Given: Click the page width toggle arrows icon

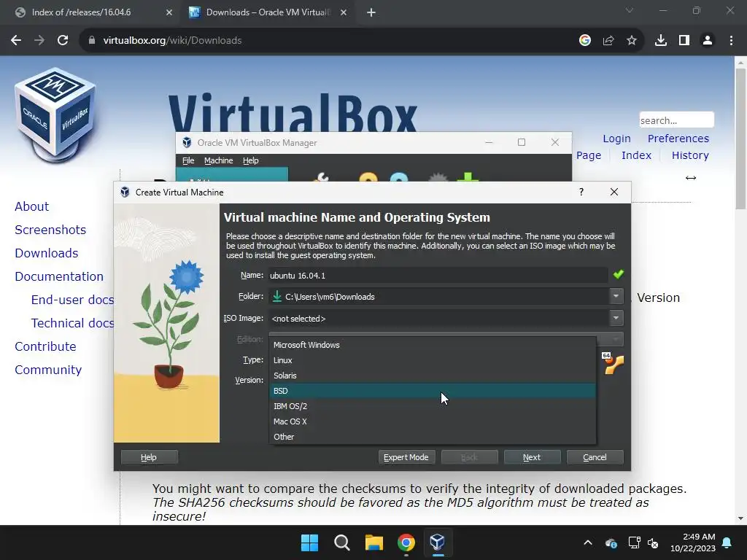Looking at the screenshot, I should click(691, 178).
